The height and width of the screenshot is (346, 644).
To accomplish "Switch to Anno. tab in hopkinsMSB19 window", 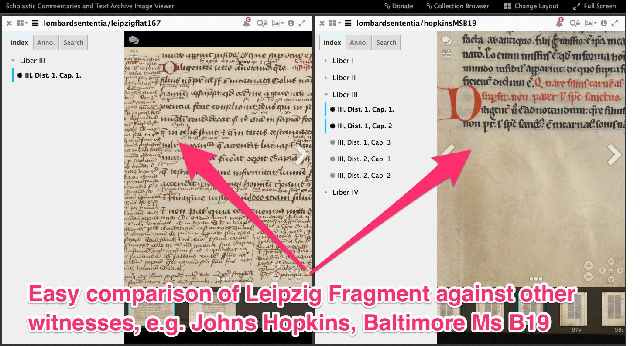I will [359, 42].
